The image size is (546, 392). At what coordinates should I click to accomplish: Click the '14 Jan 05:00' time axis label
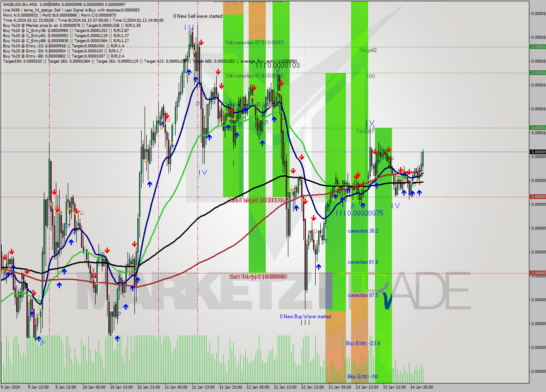[421, 387]
